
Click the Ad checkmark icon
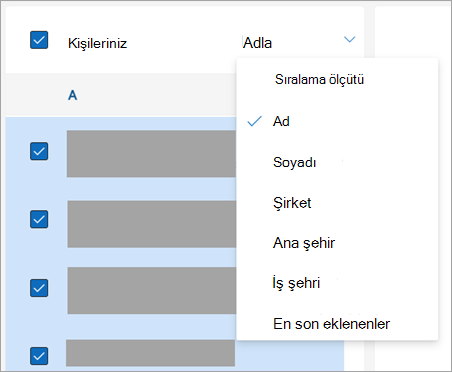(x=255, y=121)
